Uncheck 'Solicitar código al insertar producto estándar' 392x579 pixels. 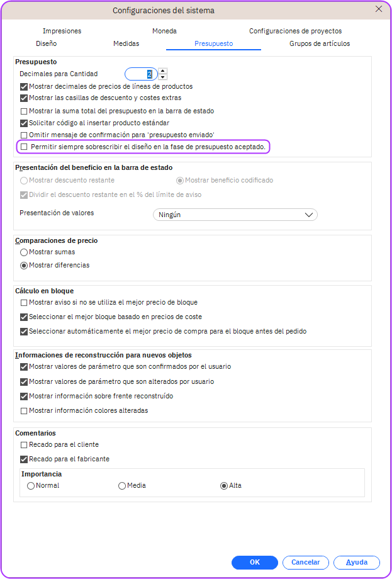pos(25,123)
